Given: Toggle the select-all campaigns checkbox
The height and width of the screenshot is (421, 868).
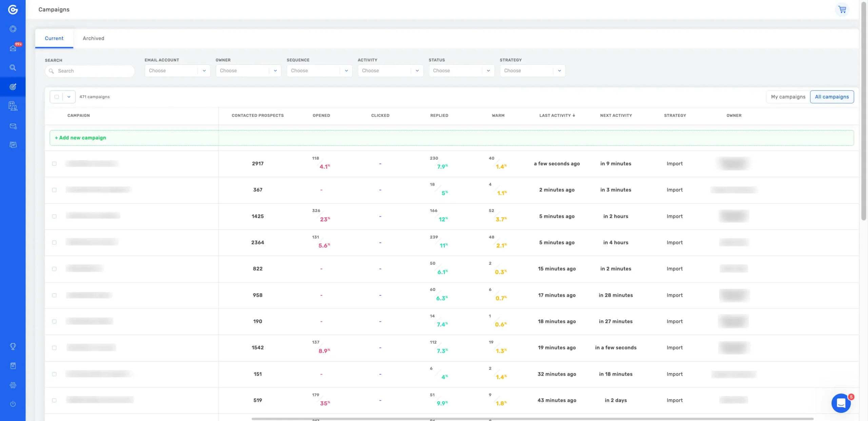Looking at the screenshot, I should click(x=57, y=97).
